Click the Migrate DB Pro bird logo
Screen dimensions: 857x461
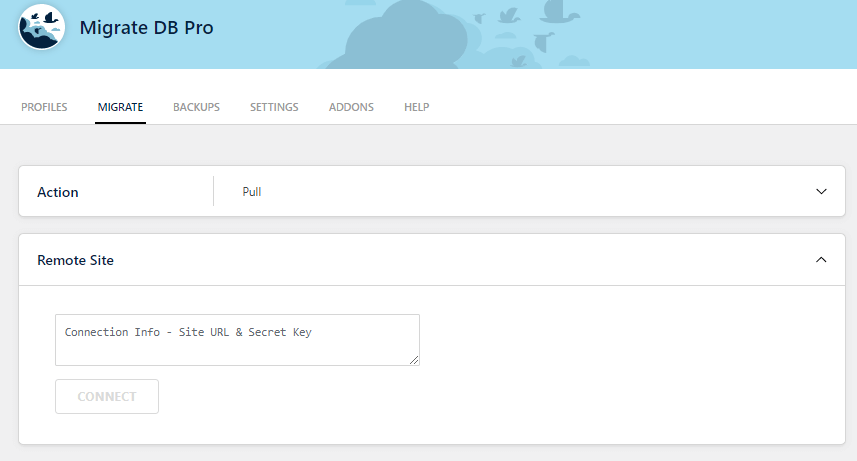(42, 29)
